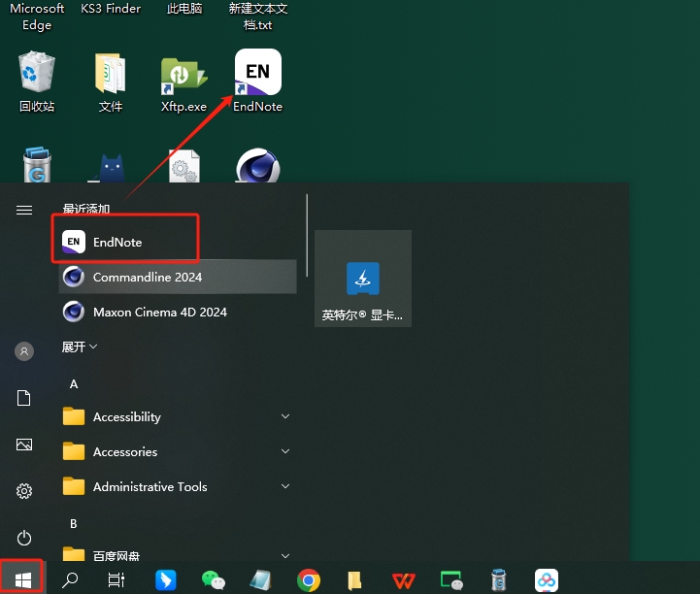Open Baidu Netdisk cloud icon on taskbar
The width and height of the screenshot is (700, 594).
(547, 580)
